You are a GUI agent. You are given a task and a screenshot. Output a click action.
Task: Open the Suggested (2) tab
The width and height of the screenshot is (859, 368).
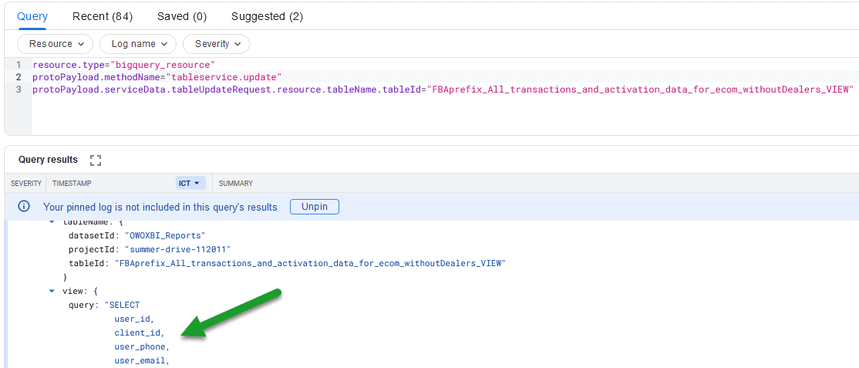click(x=267, y=16)
